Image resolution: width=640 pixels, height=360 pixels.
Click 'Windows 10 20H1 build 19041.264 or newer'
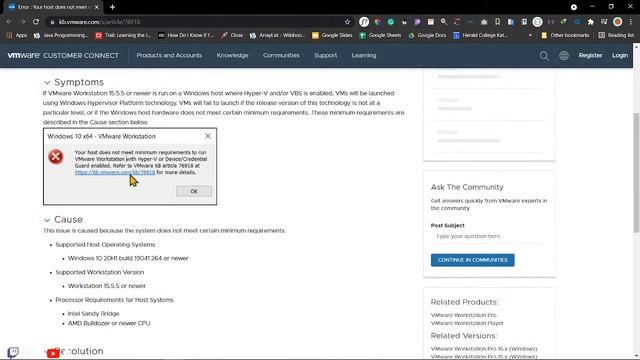tap(128, 258)
